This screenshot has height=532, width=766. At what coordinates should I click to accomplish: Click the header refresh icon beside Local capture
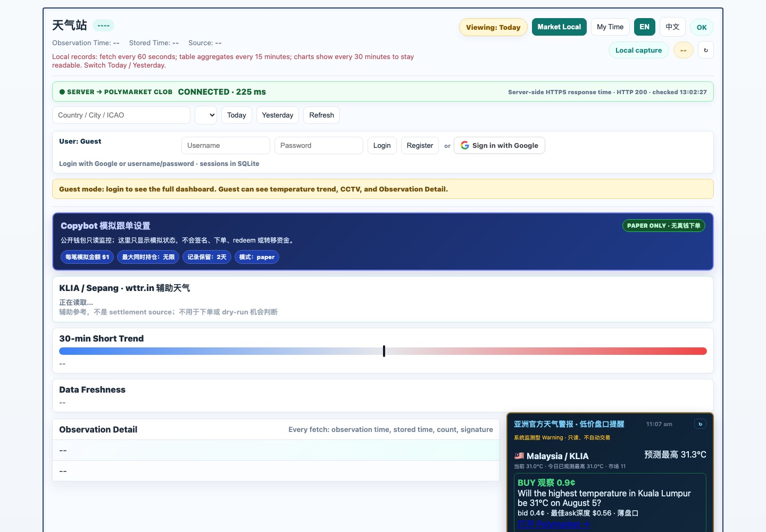[706, 50]
